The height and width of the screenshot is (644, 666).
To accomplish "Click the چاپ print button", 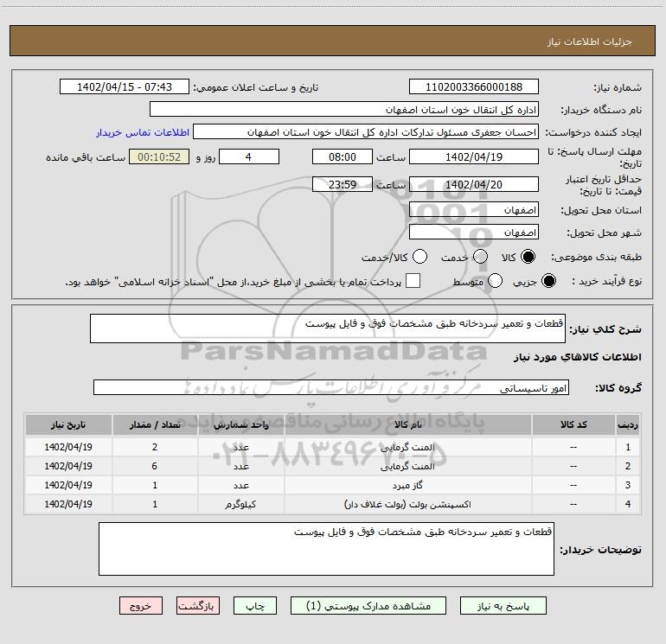I will click(x=255, y=606).
